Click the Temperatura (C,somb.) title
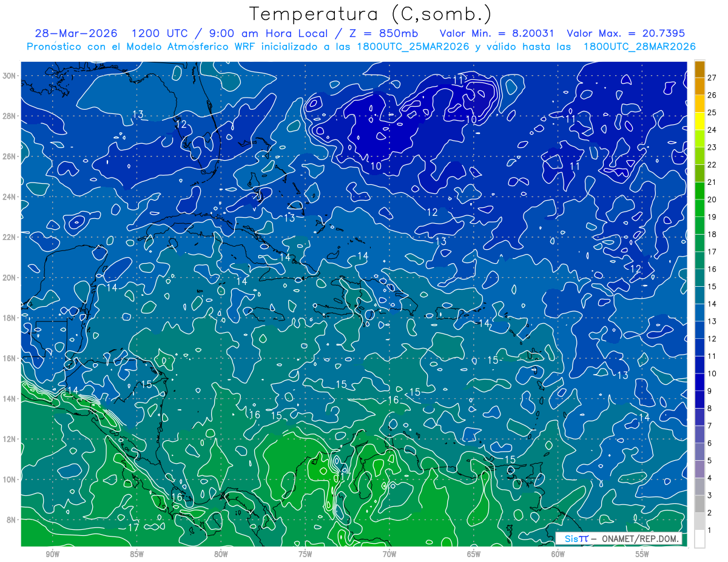 tap(370, 14)
